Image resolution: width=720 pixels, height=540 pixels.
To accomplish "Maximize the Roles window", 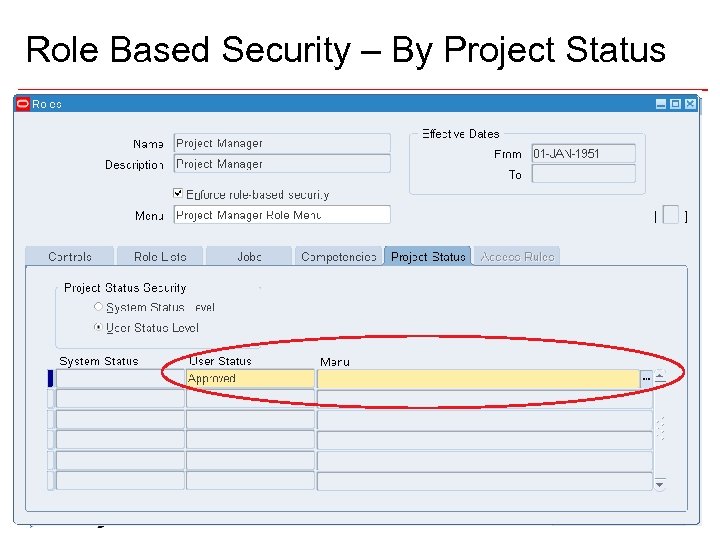I will pos(675,104).
